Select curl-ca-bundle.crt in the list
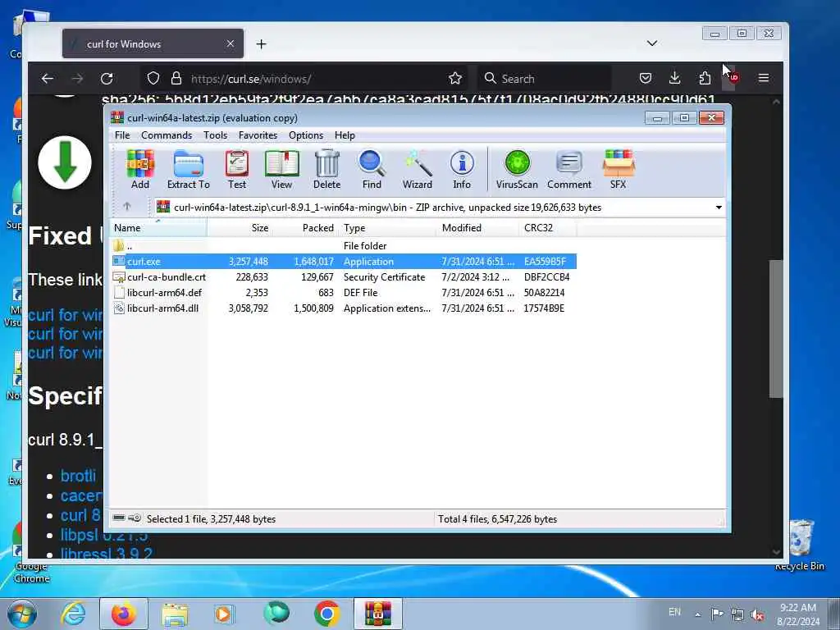The height and width of the screenshot is (630, 840). pos(344,277)
